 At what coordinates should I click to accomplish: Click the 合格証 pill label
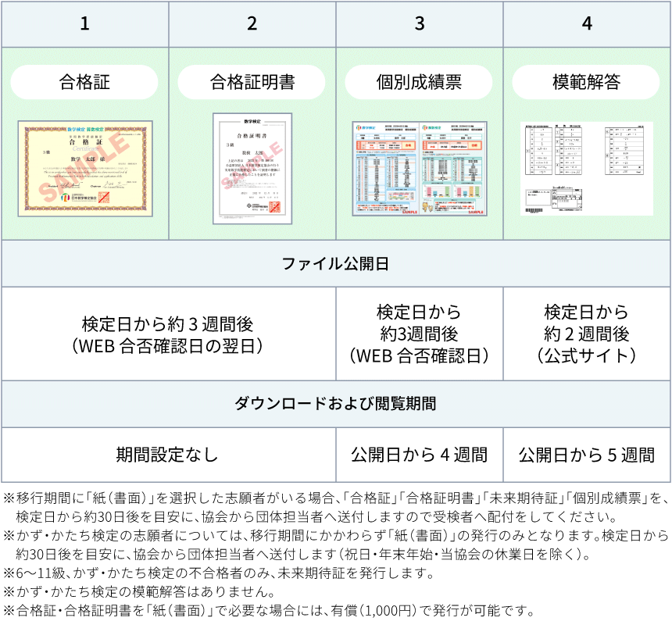[x=84, y=82]
